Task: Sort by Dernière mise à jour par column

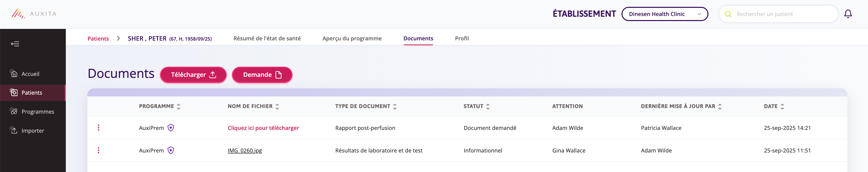Action: click(x=720, y=106)
